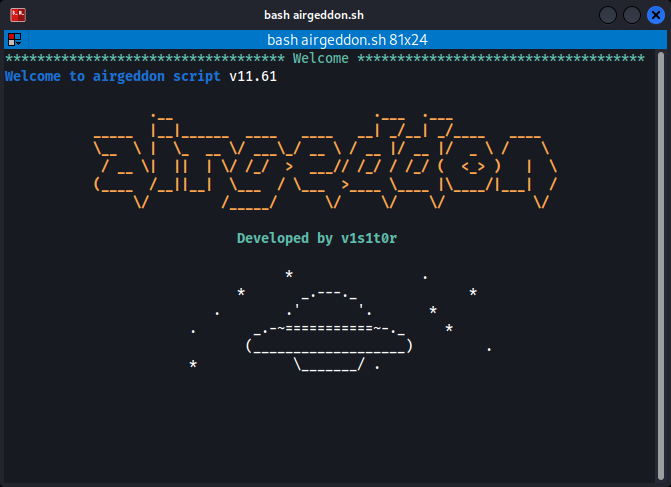The height and width of the screenshot is (487, 671).
Task: Open the Terminator layout grid menu icon
Action: pos(15,40)
